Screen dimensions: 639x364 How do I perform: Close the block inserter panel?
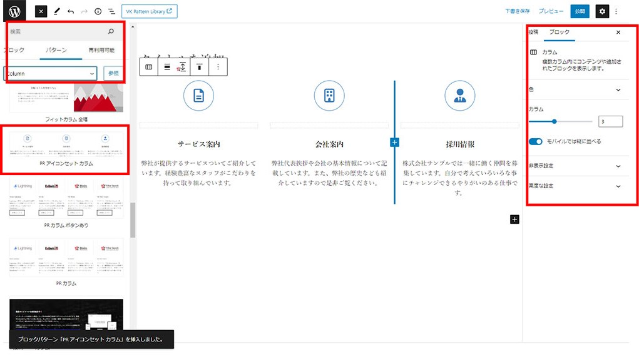point(40,11)
